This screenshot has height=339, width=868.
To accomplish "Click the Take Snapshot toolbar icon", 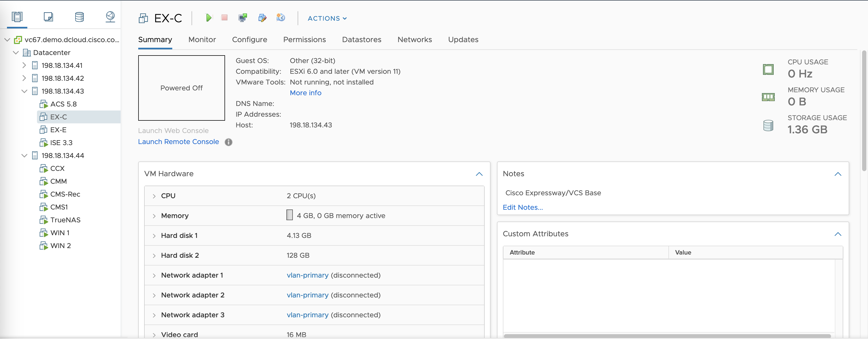I will [x=281, y=17].
